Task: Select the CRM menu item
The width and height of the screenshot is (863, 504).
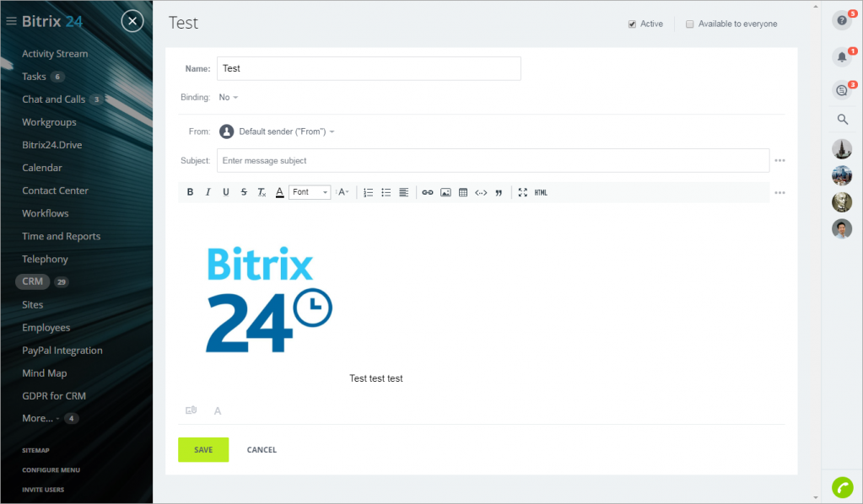Action: coord(32,281)
